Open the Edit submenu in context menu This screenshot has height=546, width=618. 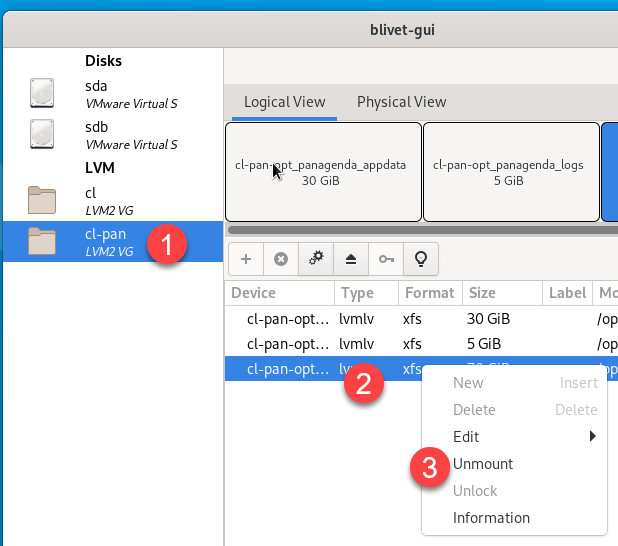(514, 437)
